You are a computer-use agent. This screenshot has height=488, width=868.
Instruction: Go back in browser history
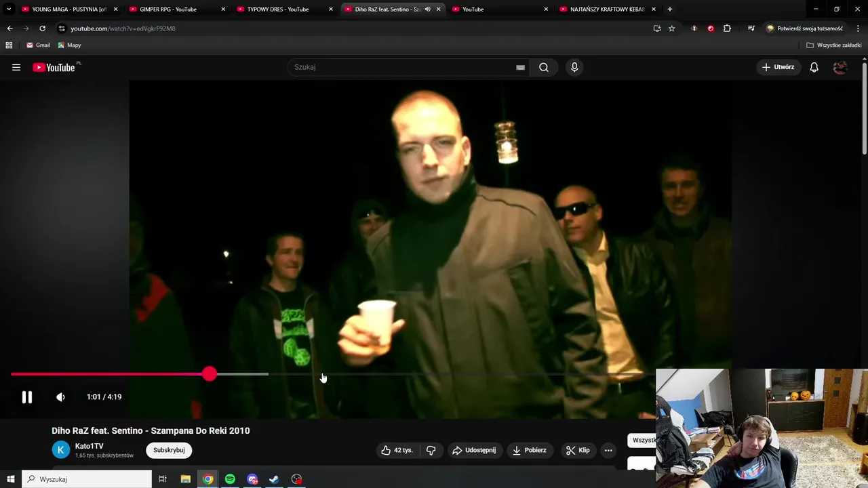point(9,28)
